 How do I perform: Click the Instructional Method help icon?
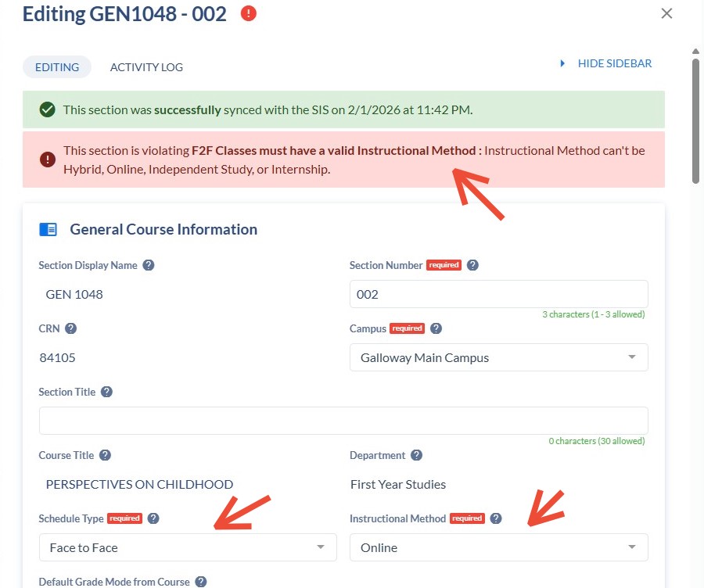click(x=496, y=518)
